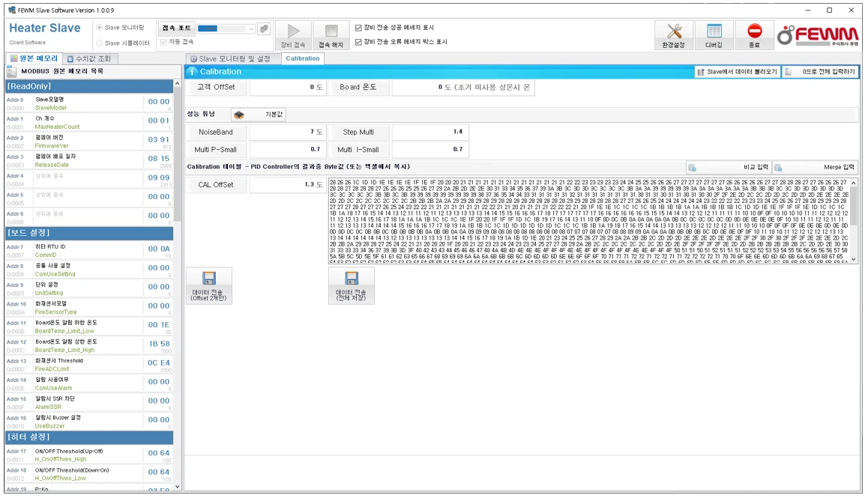Click the port refresh icon next to combo
The height and width of the screenshot is (498, 868).
264,28
